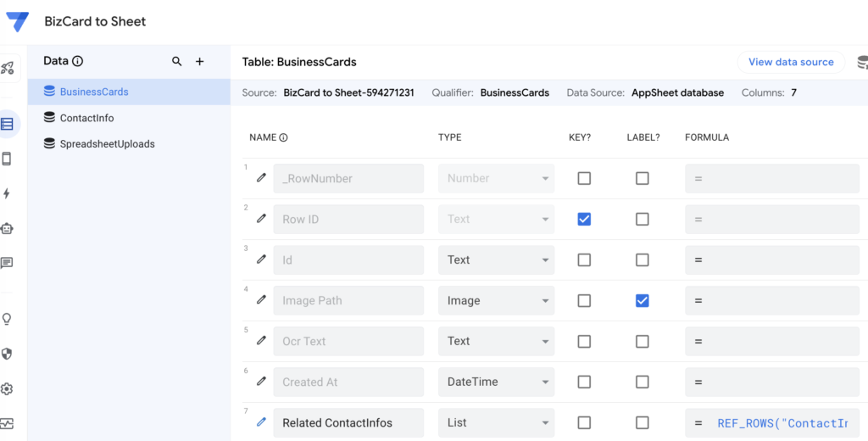Search data tables with magnifier icon

tap(176, 61)
